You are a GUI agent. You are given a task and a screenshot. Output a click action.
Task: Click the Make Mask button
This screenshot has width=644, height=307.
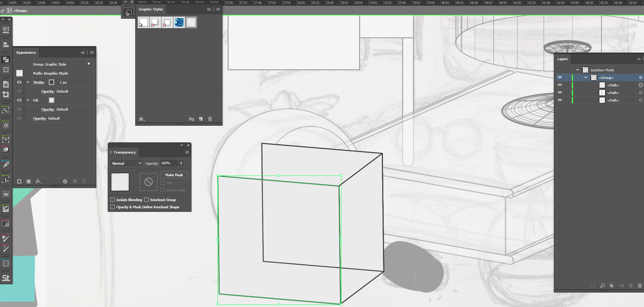pos(174,175)
